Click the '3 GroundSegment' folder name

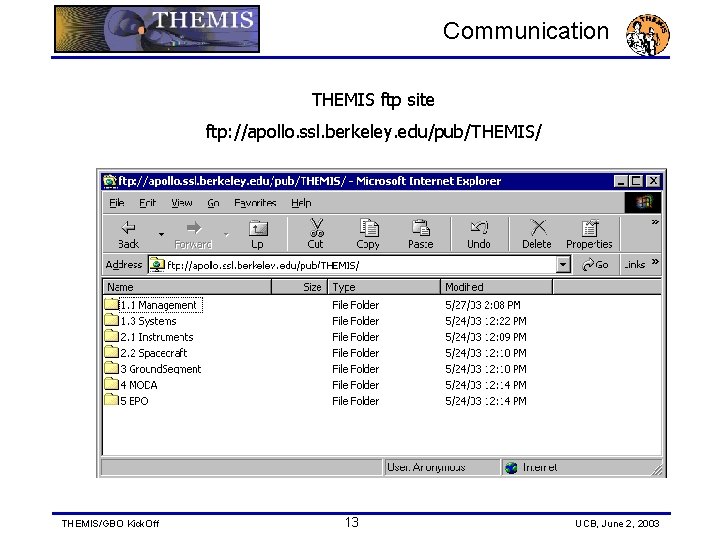coord(161,369)
